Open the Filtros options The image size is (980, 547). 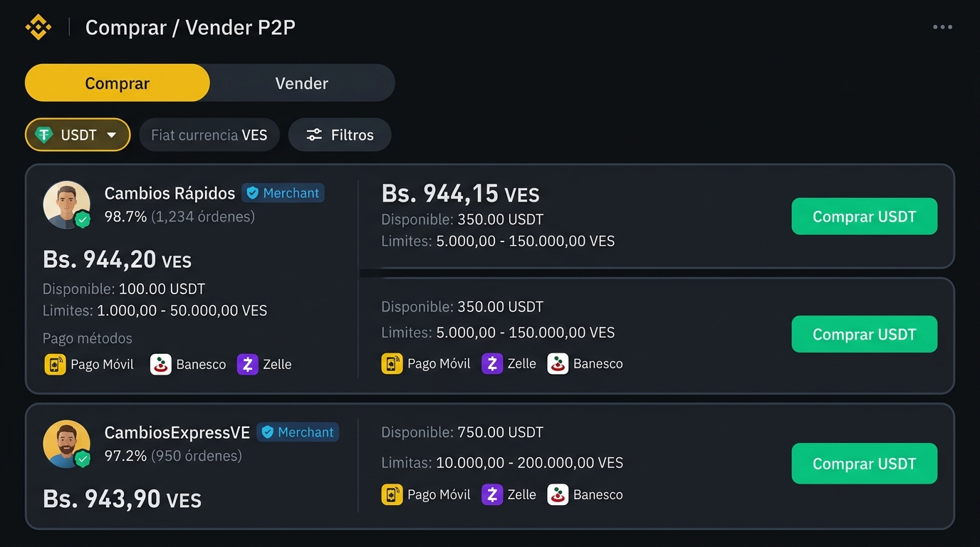coord(340,135)
